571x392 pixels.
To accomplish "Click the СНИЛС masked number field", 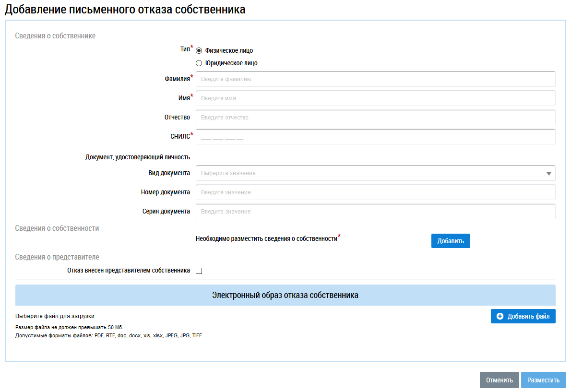I will click(375, 137).
